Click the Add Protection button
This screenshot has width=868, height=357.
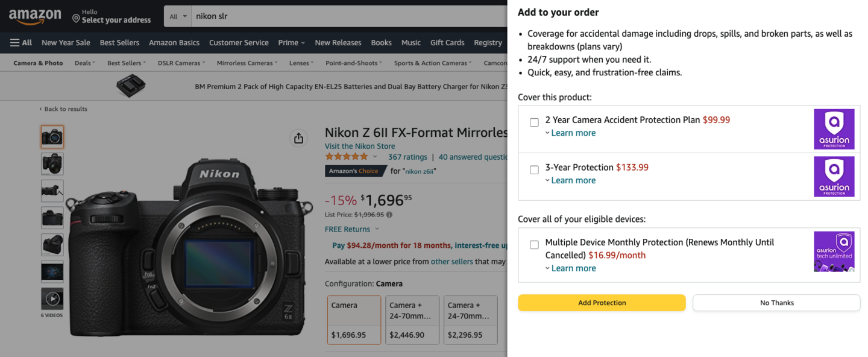click(x=602, y=303)
